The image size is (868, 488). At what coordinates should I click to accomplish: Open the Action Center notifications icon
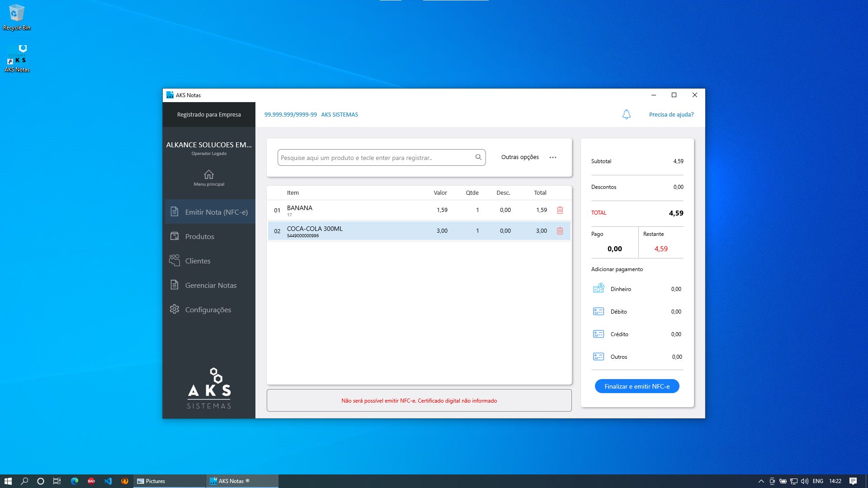pyautogui.click(x=853, y=481)
